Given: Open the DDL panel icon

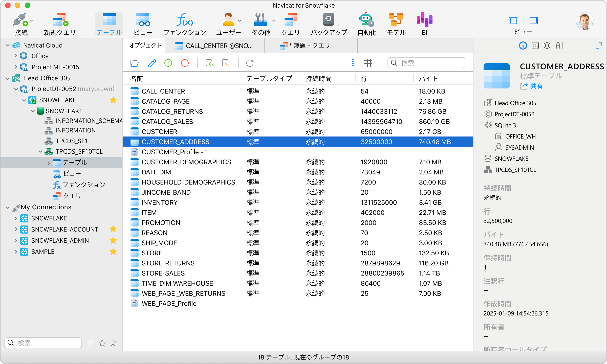Looking at the screenshot, I should click(535, 45).
